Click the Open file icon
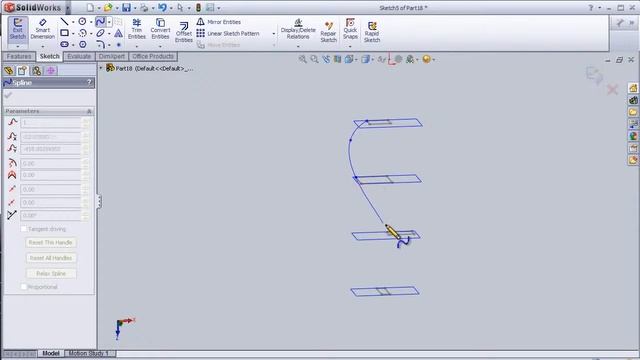640x360 pixels. pyautogui.click(x=108, y=7)
